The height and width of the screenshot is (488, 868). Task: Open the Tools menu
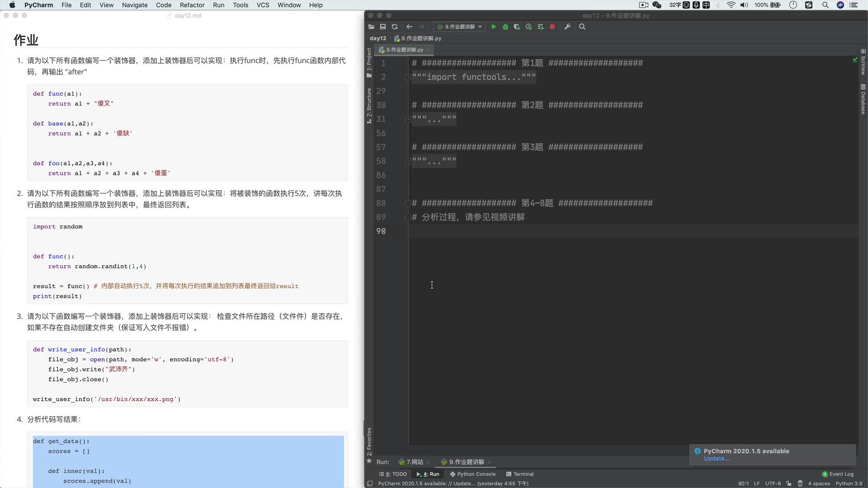[241, 5]
